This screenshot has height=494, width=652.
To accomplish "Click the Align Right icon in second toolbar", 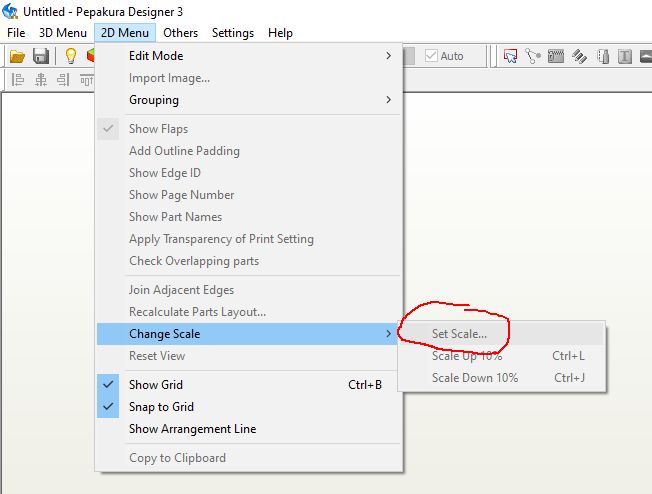I will click(62, 80).
